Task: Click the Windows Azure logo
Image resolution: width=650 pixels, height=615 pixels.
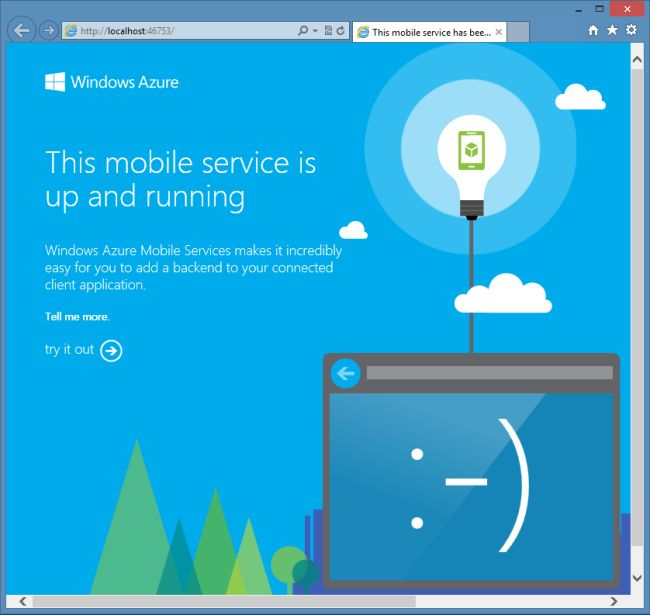Action: (x=112, y=82)
